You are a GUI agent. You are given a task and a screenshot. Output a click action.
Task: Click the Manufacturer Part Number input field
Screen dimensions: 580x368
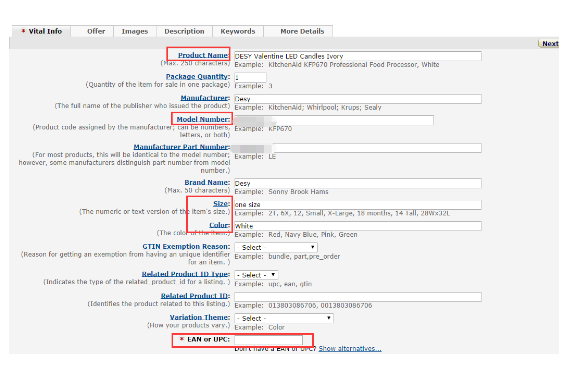[x=358, y=148]
